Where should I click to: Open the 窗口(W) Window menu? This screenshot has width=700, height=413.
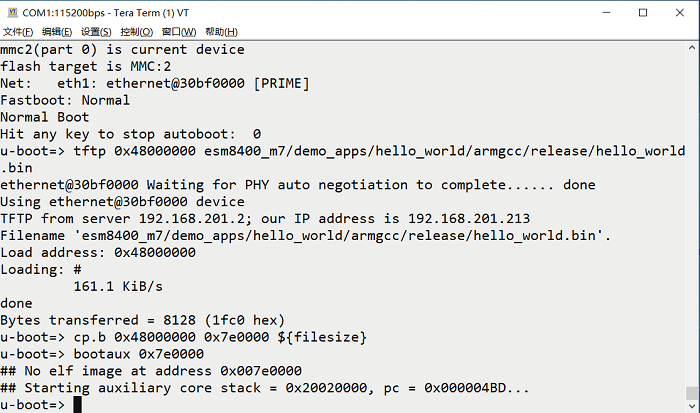pos(179,32)
